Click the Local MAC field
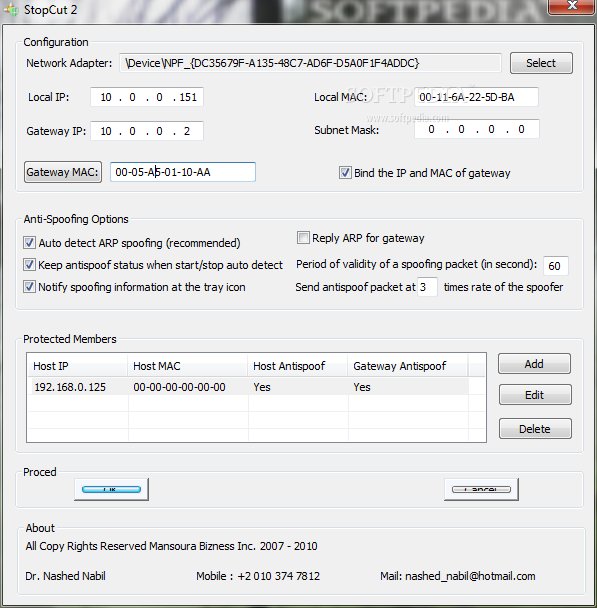The image size is (597, 608). click(476, 97)
